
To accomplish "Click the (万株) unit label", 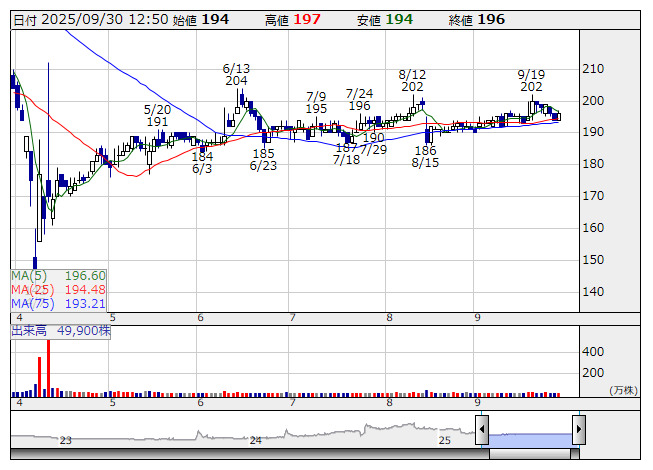I will pos(623,390).
